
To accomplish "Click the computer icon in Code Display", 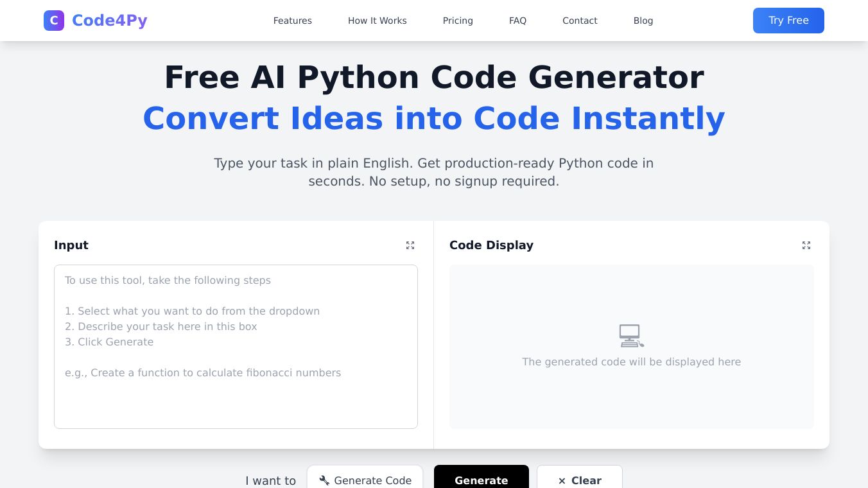I will coord(631,335).
